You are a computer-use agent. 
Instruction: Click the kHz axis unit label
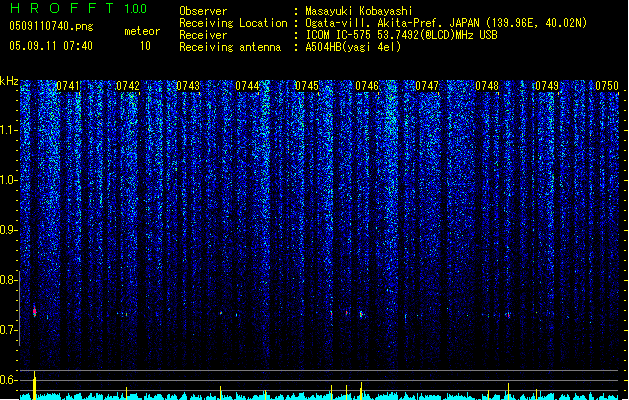pos(9,81)
